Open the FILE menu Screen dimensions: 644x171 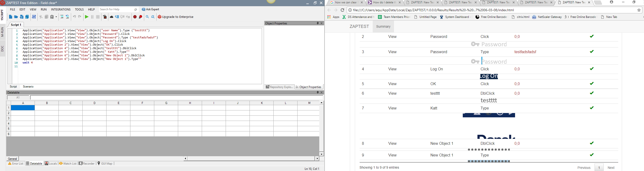pos(12,10)
